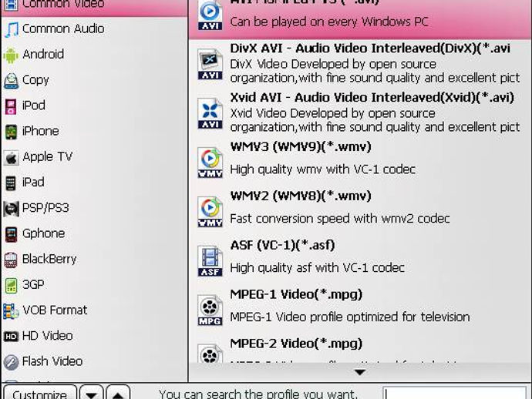
Task: Click the WMV3 file icon
Action: click(x=210, y=163)
